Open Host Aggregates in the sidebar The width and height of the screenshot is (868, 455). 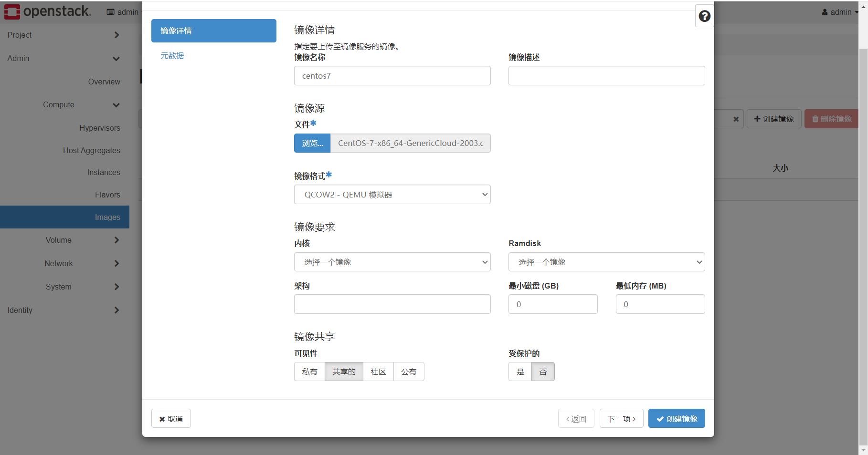point(92,150)
